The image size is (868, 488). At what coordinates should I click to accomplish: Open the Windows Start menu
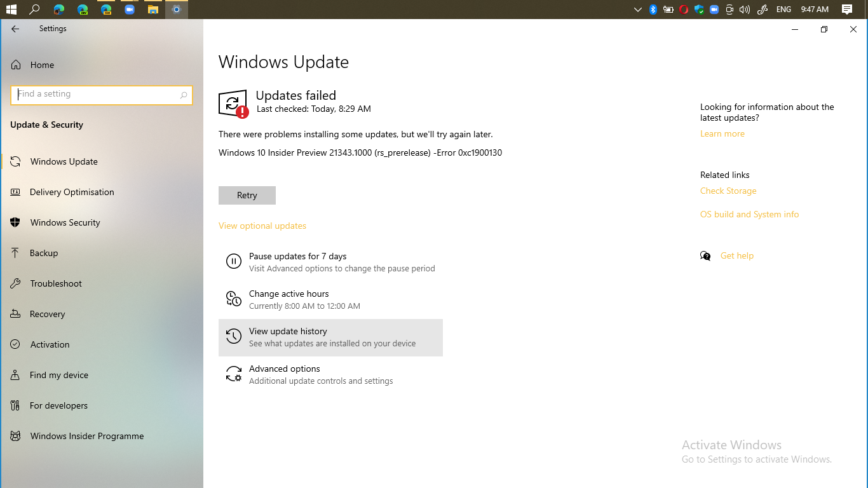(x=11, y=10)
